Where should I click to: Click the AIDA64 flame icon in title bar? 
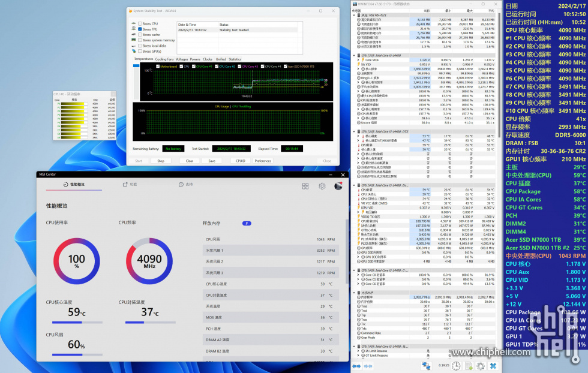(x=131, y=11)
